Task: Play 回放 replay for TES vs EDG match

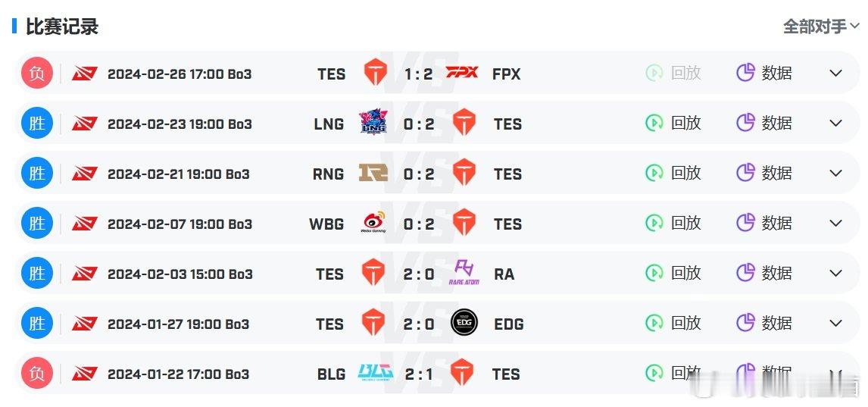Action: coord(673,323)
